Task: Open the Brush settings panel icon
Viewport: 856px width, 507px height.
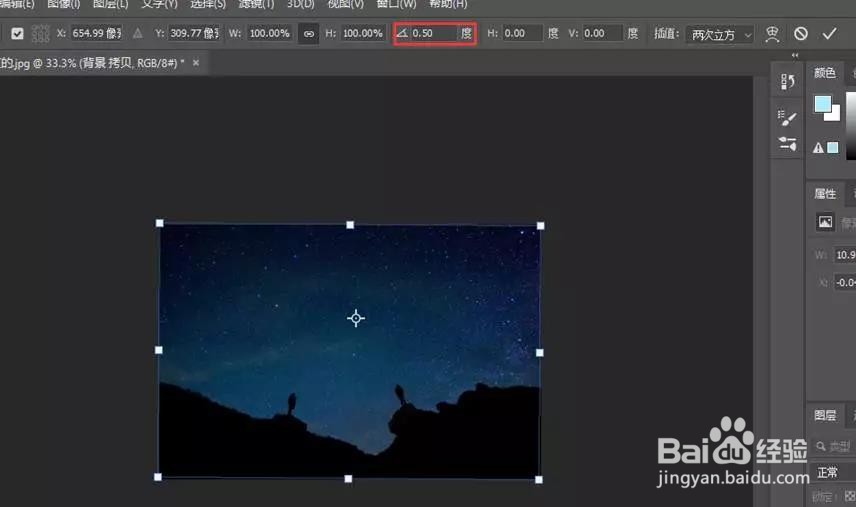Action: [x=787, y=117]
